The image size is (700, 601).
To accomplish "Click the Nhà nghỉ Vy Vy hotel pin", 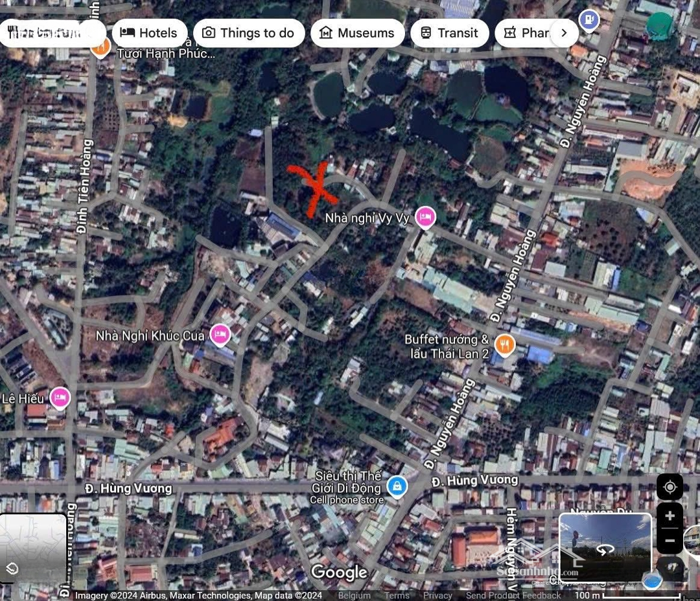I will (x=425, y=218).
